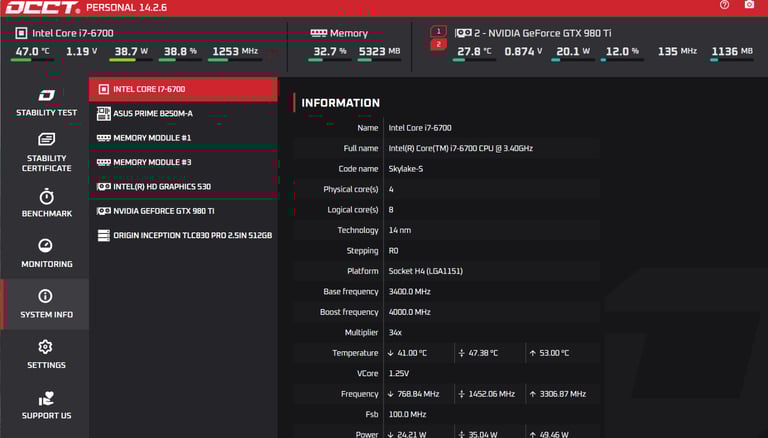The image size is (768, 438).
Task: Go to the Benchmark stopwatch icon
Action: [47, 197]
